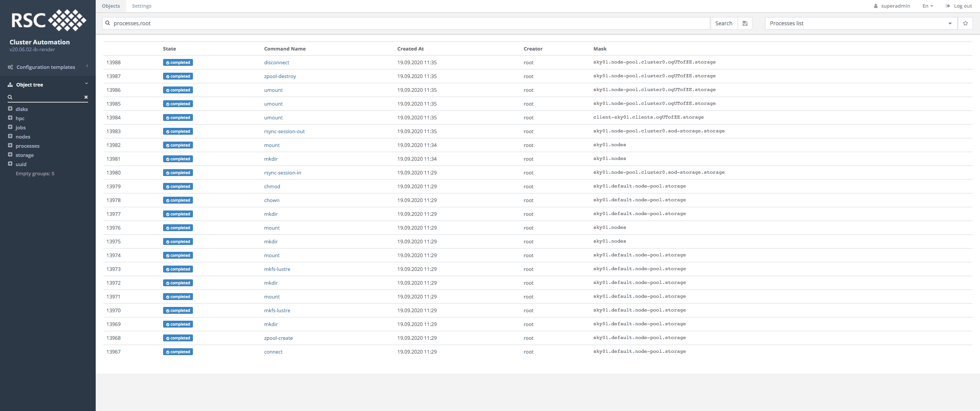Click the star favorite icon
This screenshot has height=411, width=980.
[x=965, y=23]
